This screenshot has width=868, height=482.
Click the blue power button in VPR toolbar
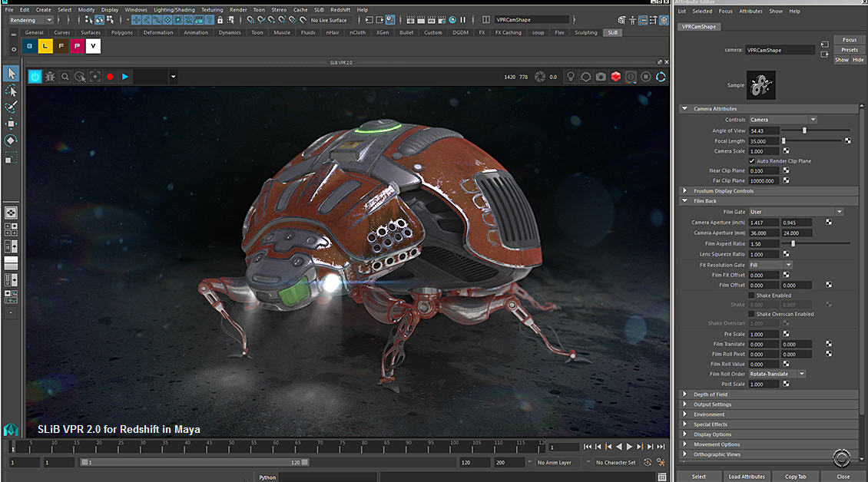point(35,77)
